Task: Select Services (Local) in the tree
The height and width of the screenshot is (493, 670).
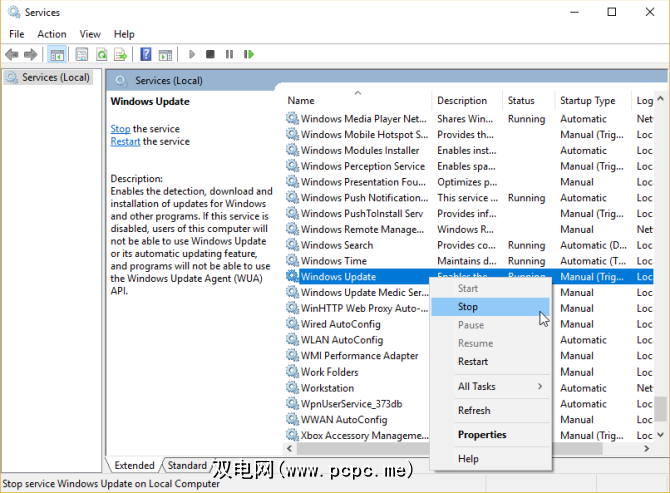Action: (x=55, y=77)
